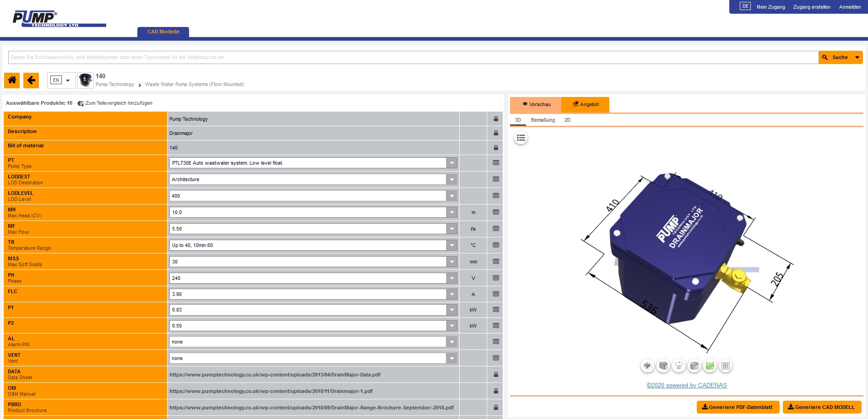Navigate back with the orange arrow
Image resolution: width=868 pixels, height=419 pixels.
(31, 80)
